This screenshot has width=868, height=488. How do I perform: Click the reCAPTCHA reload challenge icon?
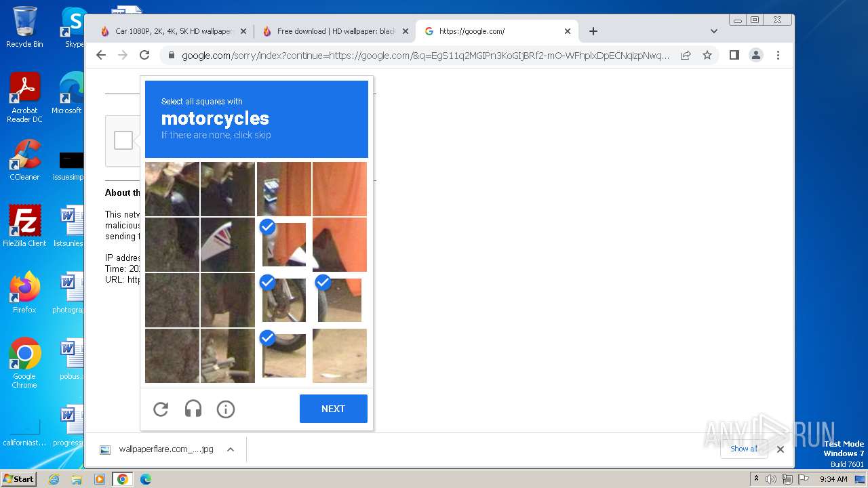click(161, 409)
